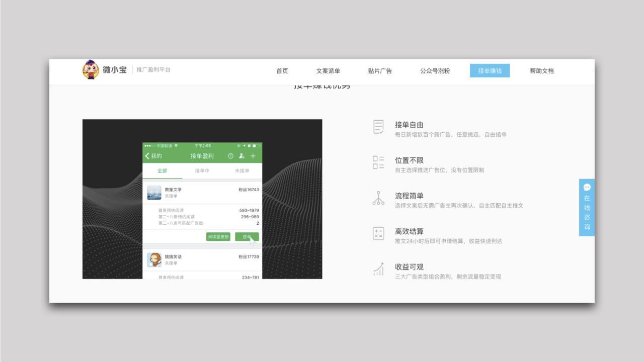This screenshot has height=362, width=644.
Task: Select 公众号涨粉 in top menu
Action: coord(435,71)
